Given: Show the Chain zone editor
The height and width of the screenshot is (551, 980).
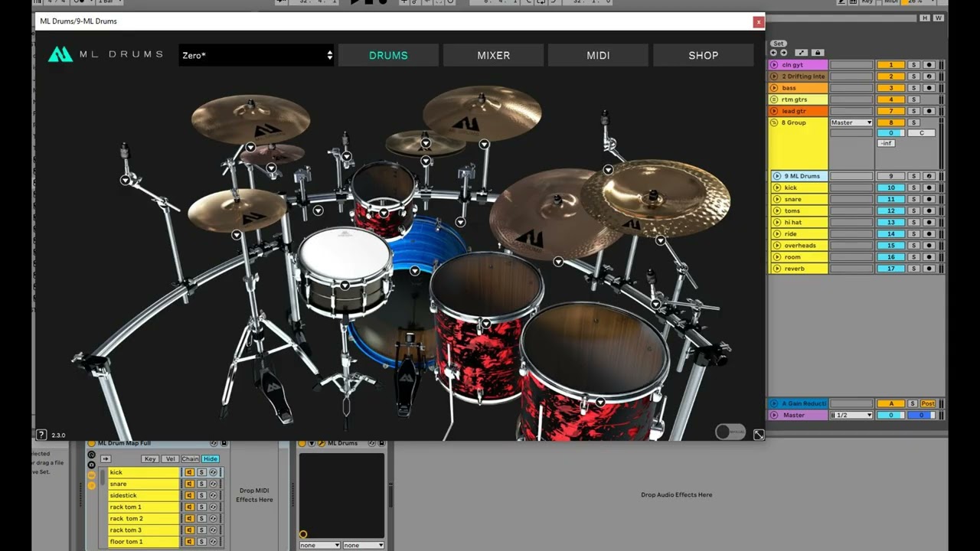Looking at the screenshot, I should (190, 459).
